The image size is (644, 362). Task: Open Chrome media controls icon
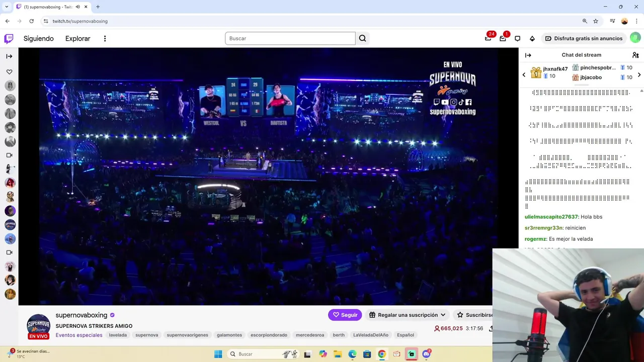(x=612, y=21)
